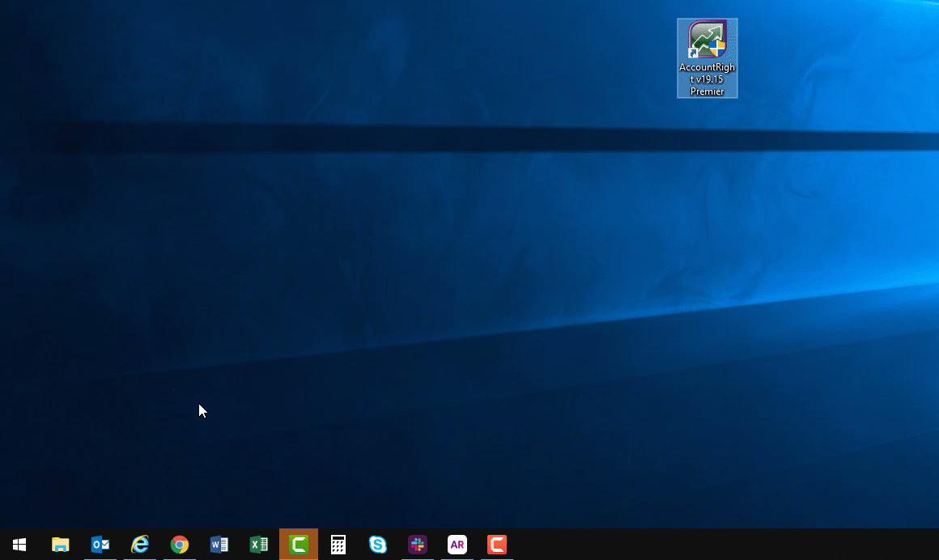Select the AccountRight v19.15 Premier desktop shortcut
This screenshot has height=560, width=939.
707,40
